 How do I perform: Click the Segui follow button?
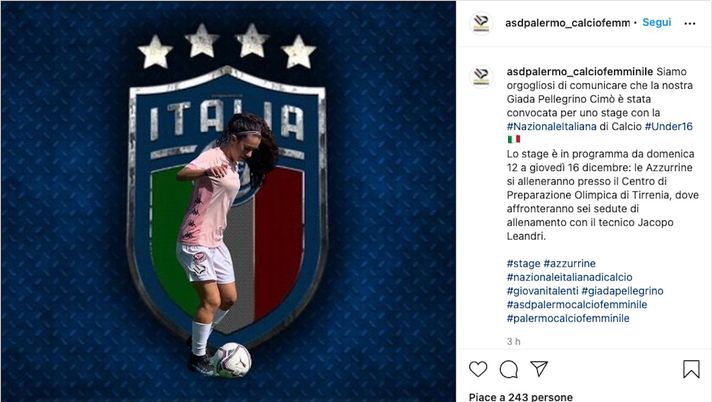coord(657,22)
